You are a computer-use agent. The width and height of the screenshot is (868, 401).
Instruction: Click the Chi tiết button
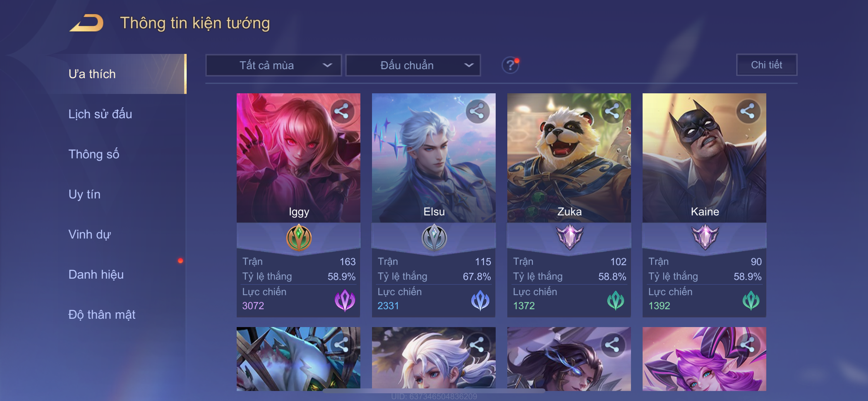click(x=767, y=65)
